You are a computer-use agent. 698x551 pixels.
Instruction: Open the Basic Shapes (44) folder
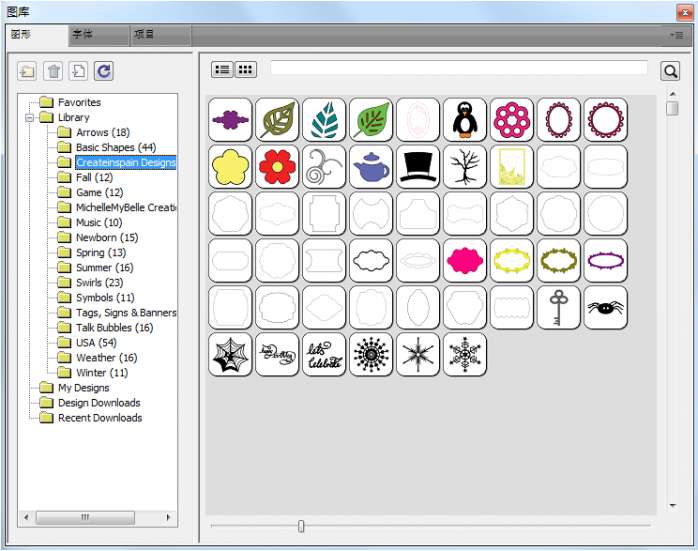click(115, 148)
